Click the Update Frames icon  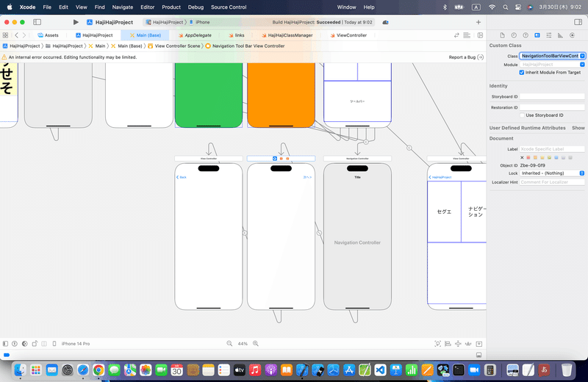[x=437, y=344]
